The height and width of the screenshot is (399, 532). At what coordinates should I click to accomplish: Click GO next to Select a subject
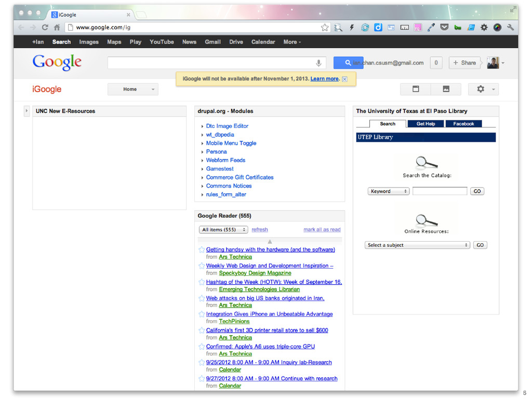(x=480, y=245)
